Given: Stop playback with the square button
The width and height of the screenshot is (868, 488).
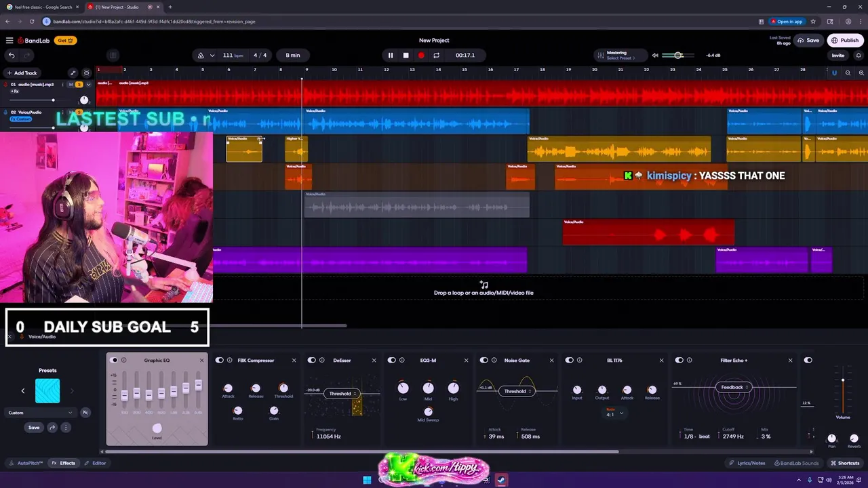Looking at the screenshot, I should 406,55.
